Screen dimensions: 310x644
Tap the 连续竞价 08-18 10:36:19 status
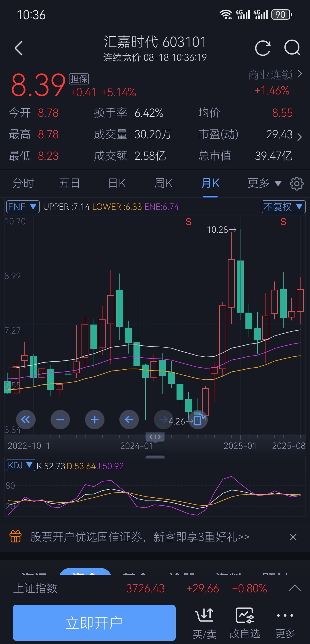(x=155, y=57)
